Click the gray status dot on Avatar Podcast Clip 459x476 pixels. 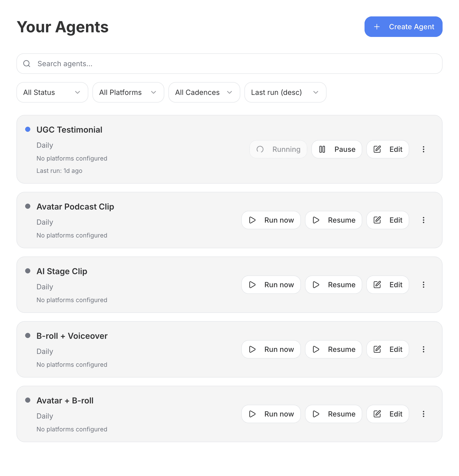pos(28,206)
